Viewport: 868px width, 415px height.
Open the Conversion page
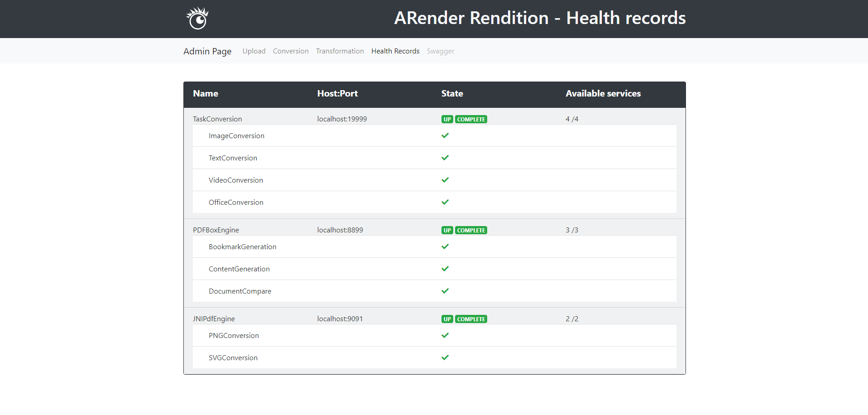tap(290, 51)
